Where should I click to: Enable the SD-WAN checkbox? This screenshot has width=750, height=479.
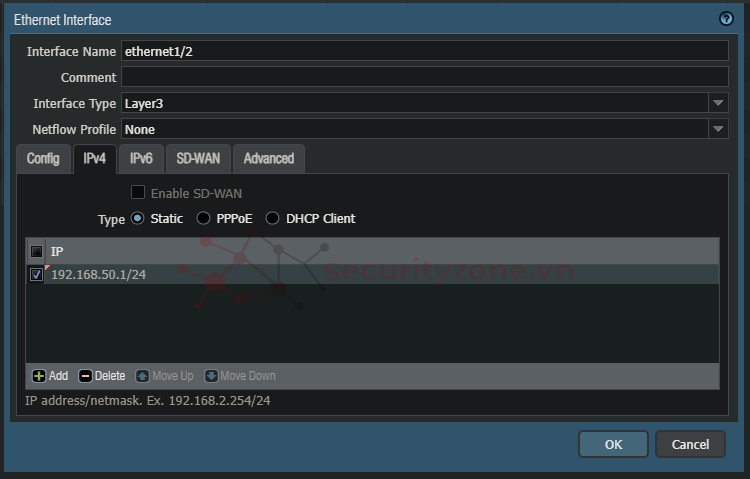pyautogui.click(x=138, y=193)
